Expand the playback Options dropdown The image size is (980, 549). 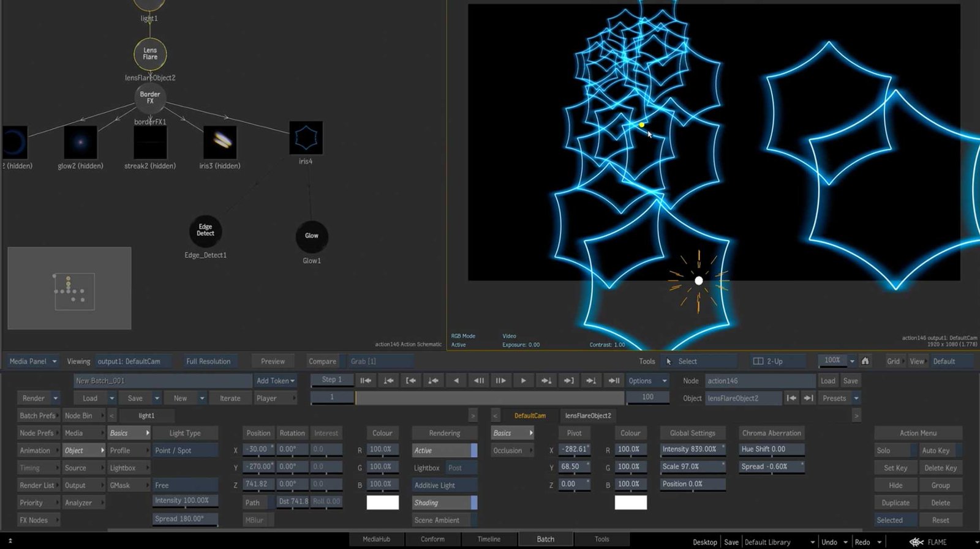coord(647,381)
